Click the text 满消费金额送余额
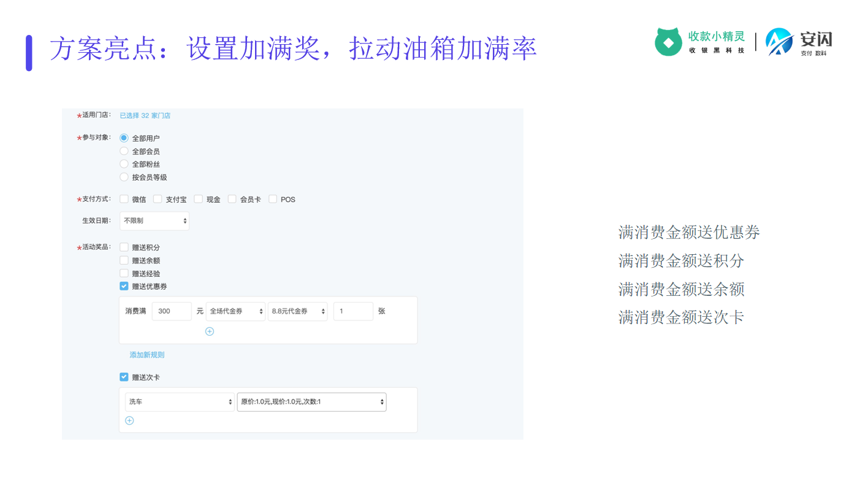Screen dimensions: 868x487 click(681, 289)
